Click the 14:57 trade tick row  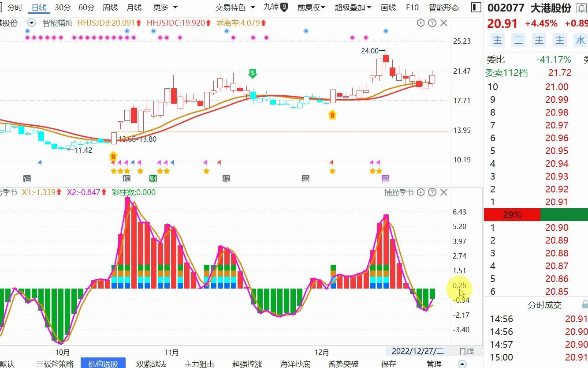[536, 345]
